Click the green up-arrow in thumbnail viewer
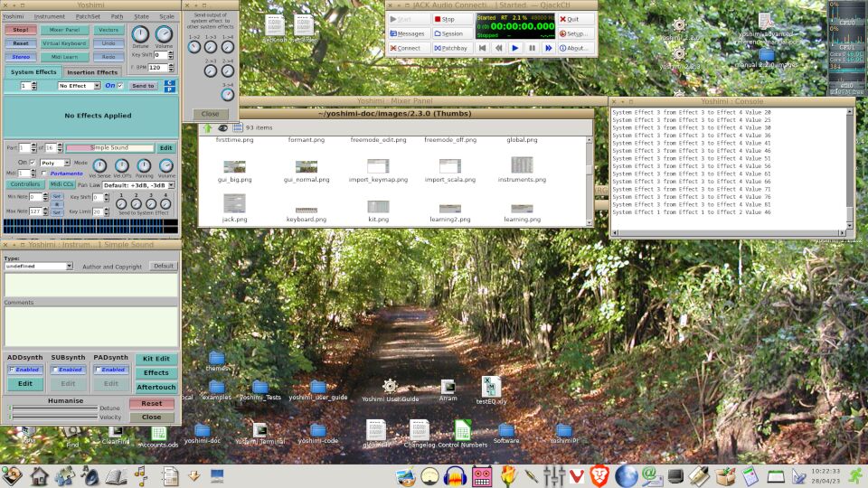868x488 pixels. click(x=207, y=128)
